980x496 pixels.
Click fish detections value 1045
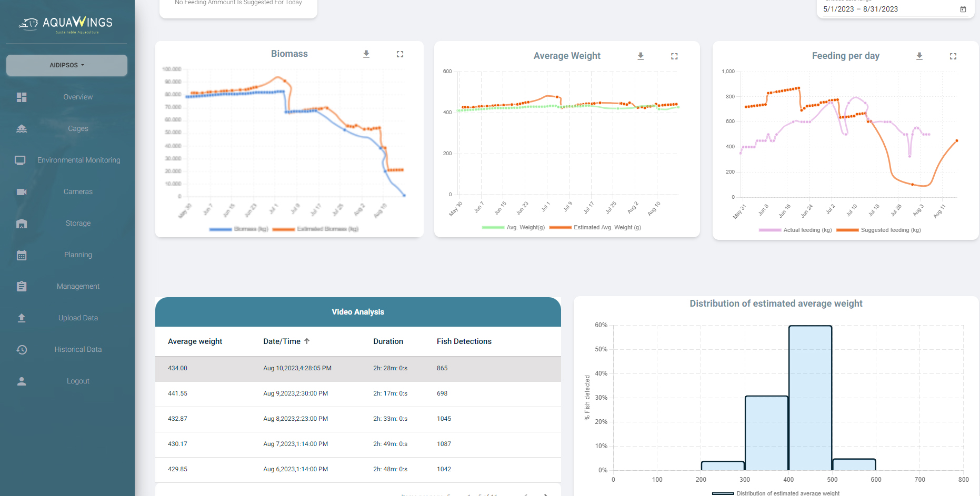pos(444,419)
